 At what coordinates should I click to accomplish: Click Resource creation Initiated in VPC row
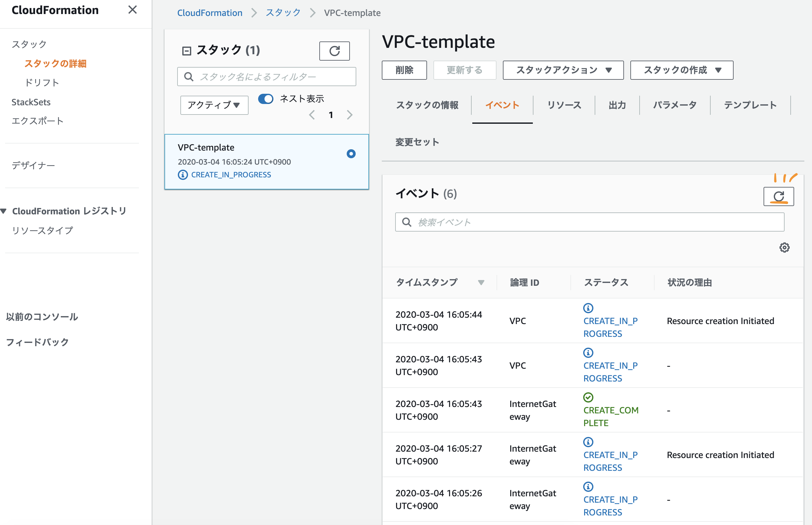[x=720, y=321]
